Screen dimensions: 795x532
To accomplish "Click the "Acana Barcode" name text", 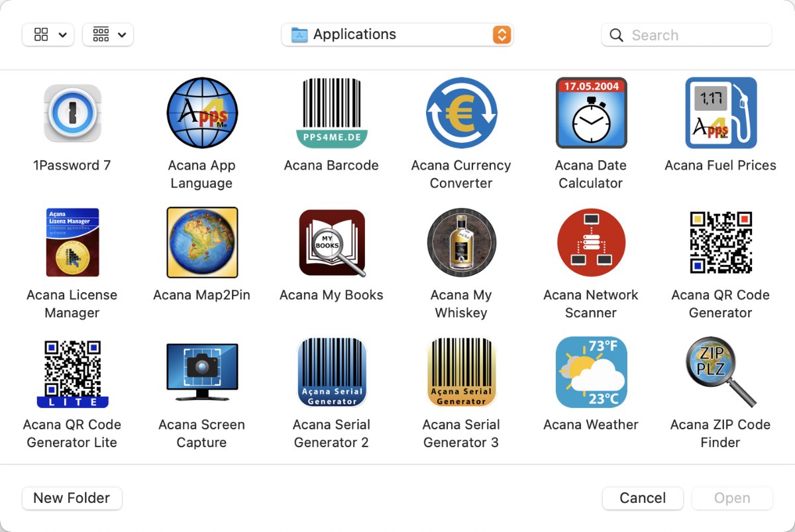I will pos(331,166).
